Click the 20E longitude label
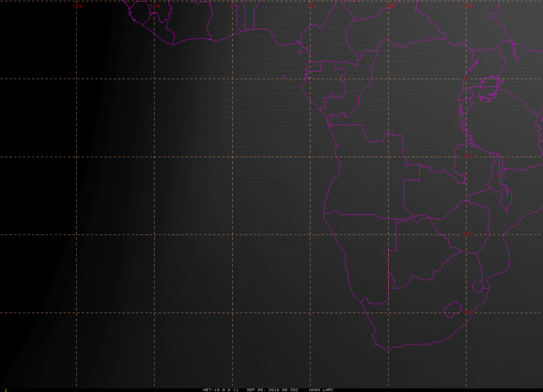The image size is (543, 392). 390,6
